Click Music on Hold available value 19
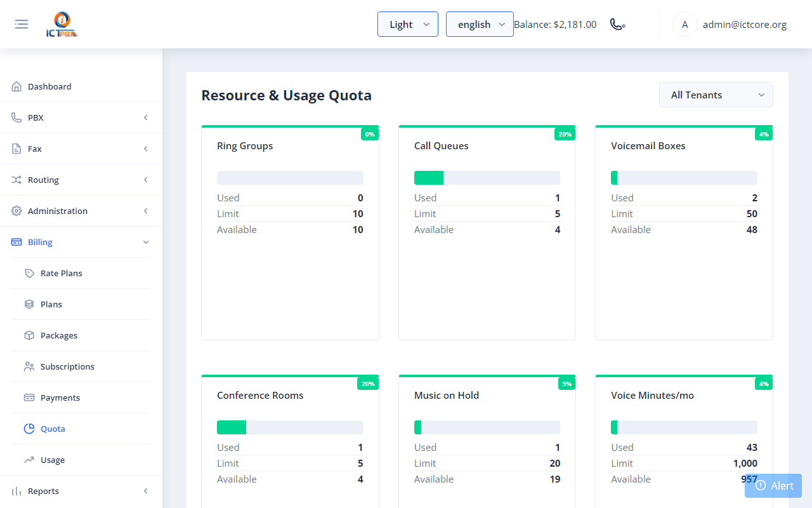Image resolution: width=812 pixels, height=508 pixels. tap(555, 479)
